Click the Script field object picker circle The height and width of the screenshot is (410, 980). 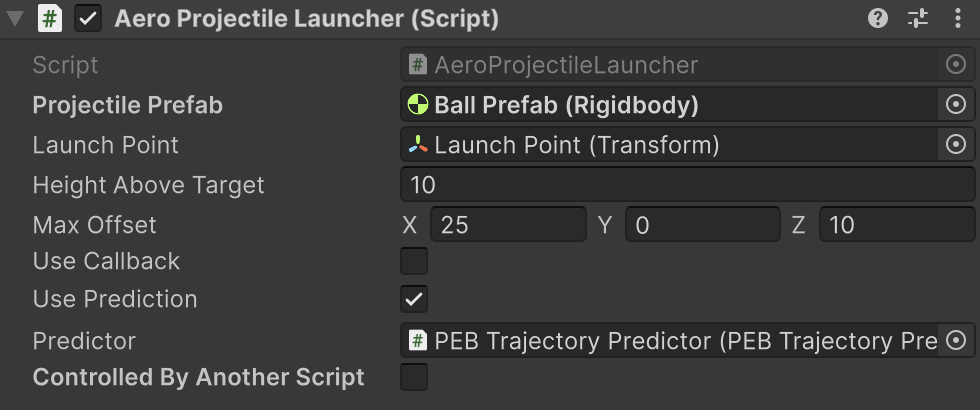pyautogui.click(x=956, y=65)
